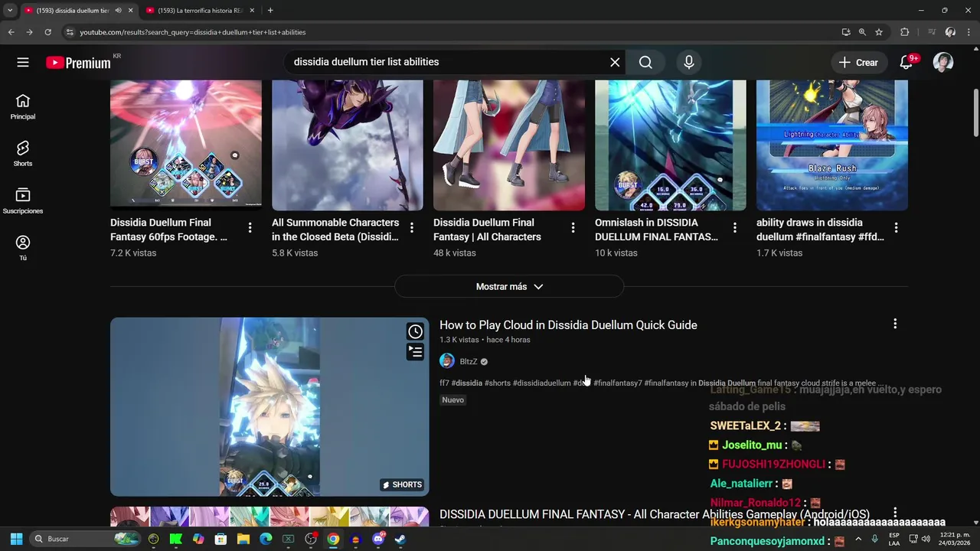
Task: Open the Tú section in sidebar
Action: (23, 248)
